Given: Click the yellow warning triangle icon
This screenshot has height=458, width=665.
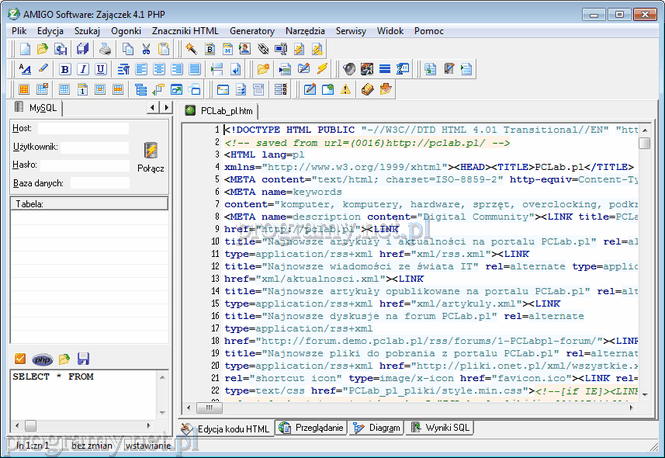Looking at the screenshot, I should (344, 90).
